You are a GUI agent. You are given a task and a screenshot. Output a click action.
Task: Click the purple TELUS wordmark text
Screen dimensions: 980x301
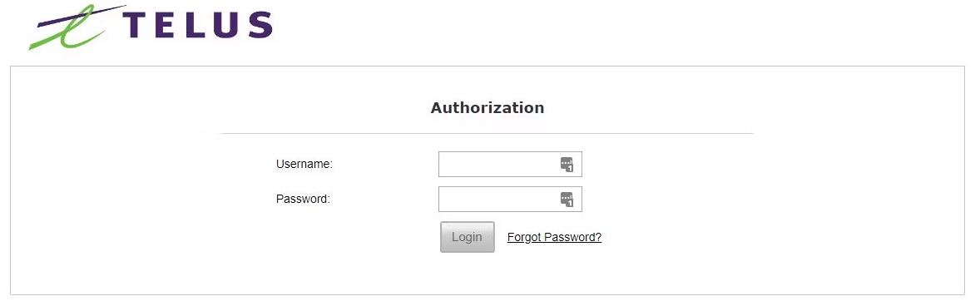[x=198, y=25]
